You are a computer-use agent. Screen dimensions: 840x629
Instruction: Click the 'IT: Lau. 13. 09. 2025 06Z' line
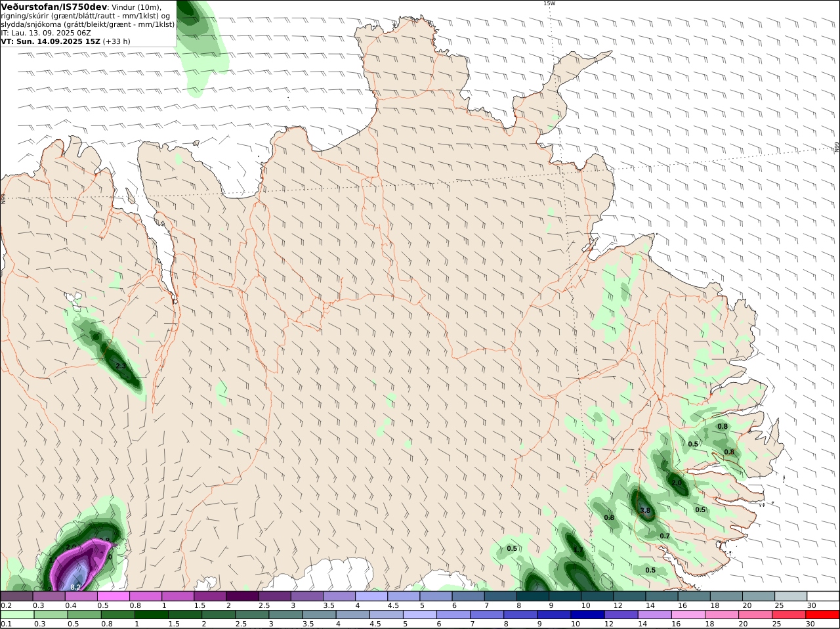(x=46, y=32)
